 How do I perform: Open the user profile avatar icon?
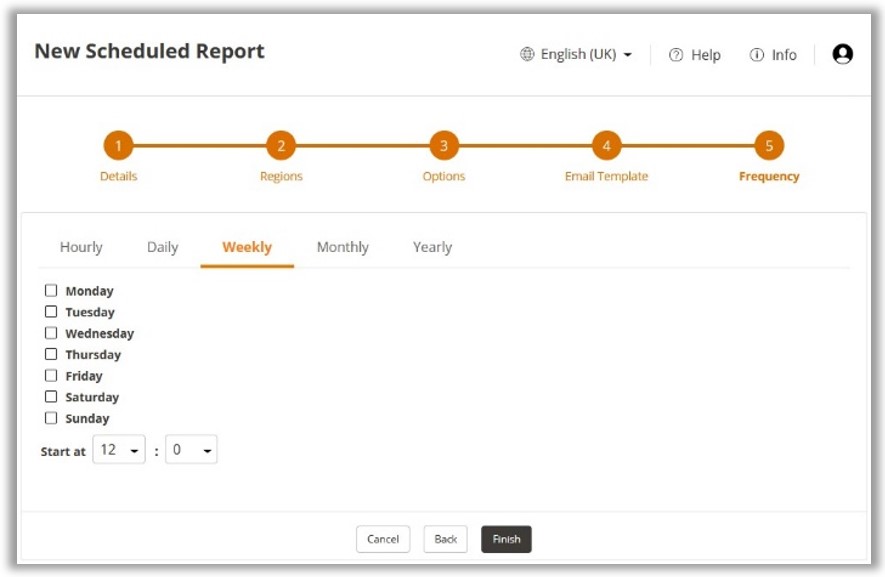coord(842,54)
